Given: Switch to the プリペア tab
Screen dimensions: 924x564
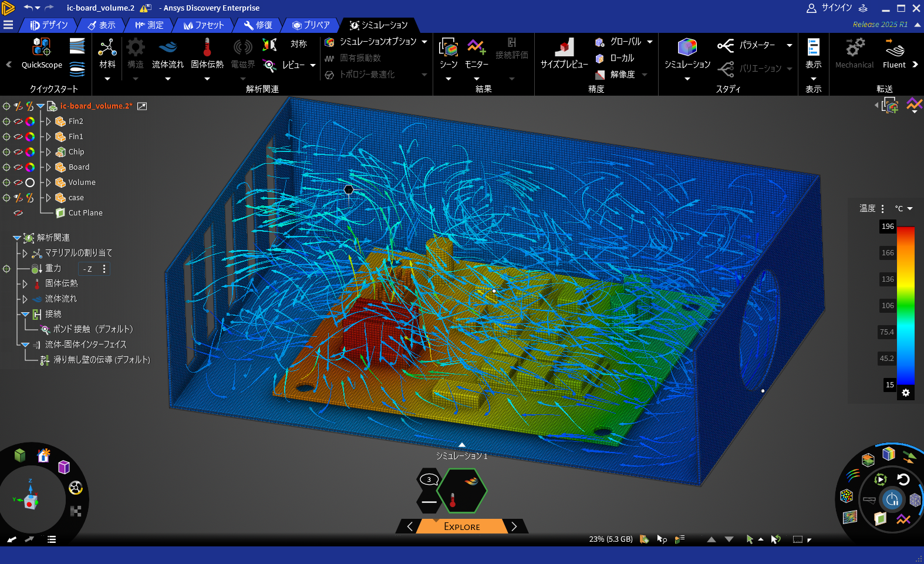Looking at the screenshot, I should tap(311, 25).
